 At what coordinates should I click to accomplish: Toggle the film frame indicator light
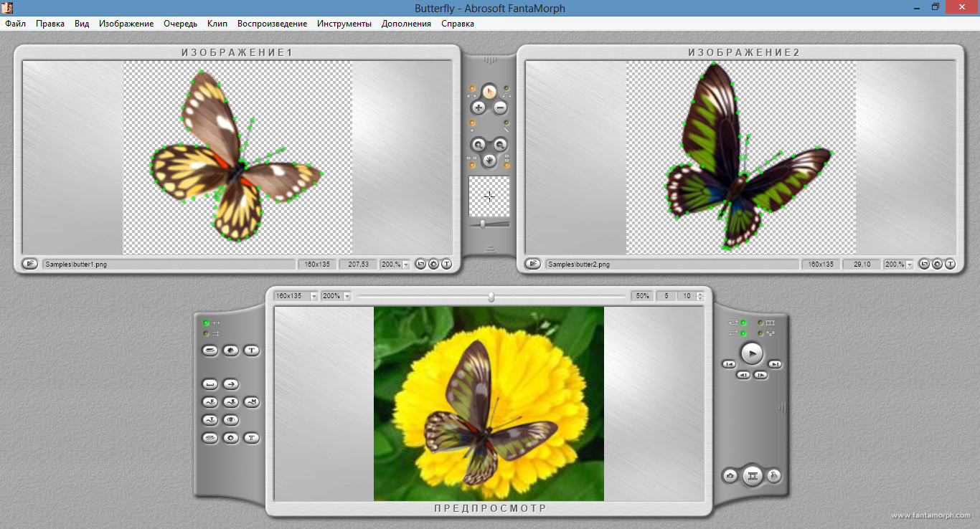tap(760, 323)
